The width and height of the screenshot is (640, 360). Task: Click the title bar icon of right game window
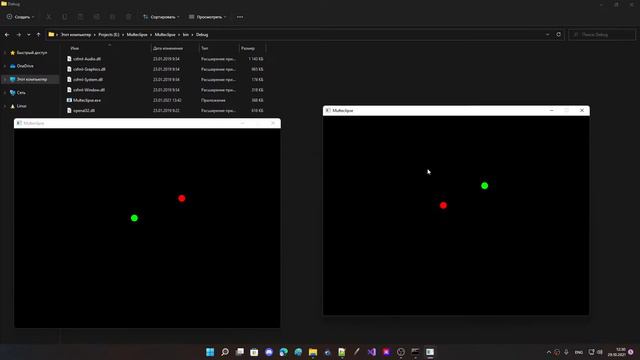click(x=328, y=111)
